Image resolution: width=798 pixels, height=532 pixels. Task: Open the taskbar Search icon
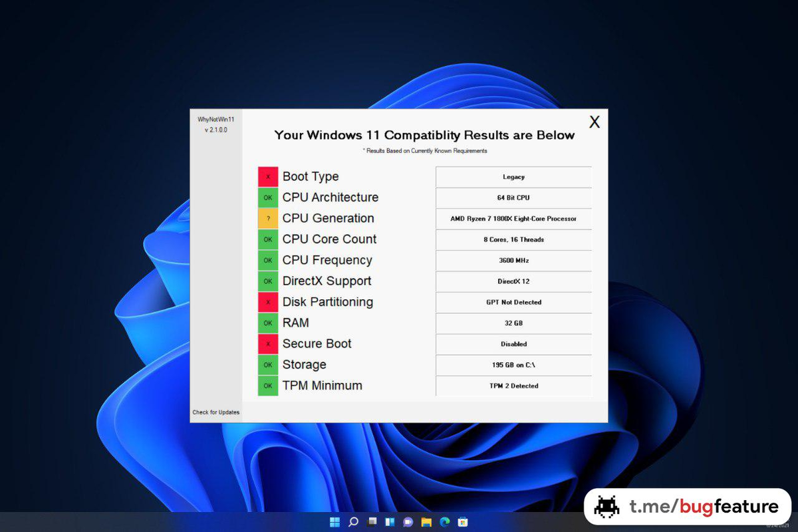point(354,522)
